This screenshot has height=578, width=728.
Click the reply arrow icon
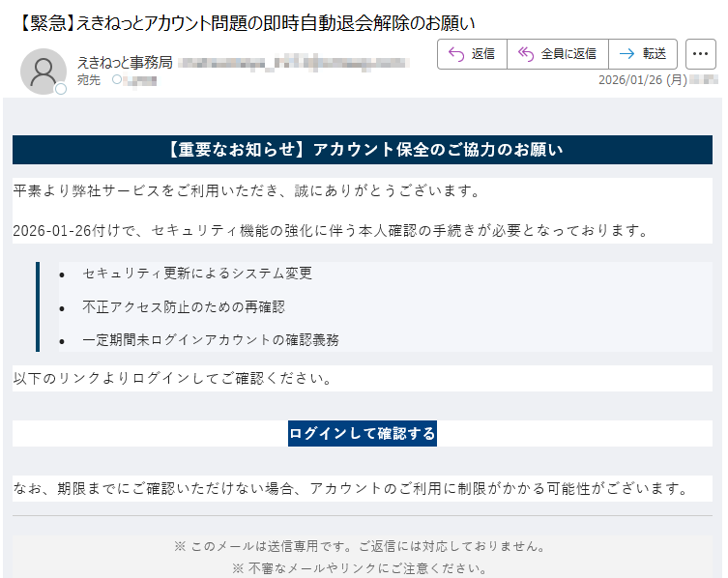[x=456, y=54]
